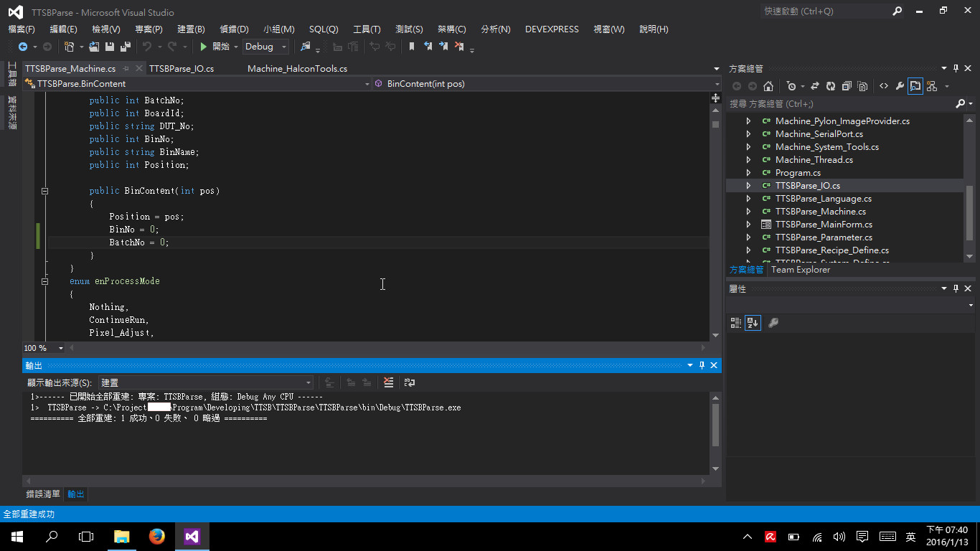The height and width of the screenshot is (551, 980).
Task: Click the Refresh icon in Solution Explorer toolbar
Action: click(831, 86)
